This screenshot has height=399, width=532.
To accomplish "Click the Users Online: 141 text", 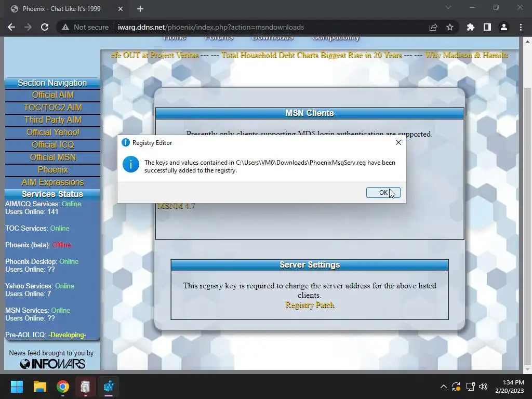I will tap(32, 212).
